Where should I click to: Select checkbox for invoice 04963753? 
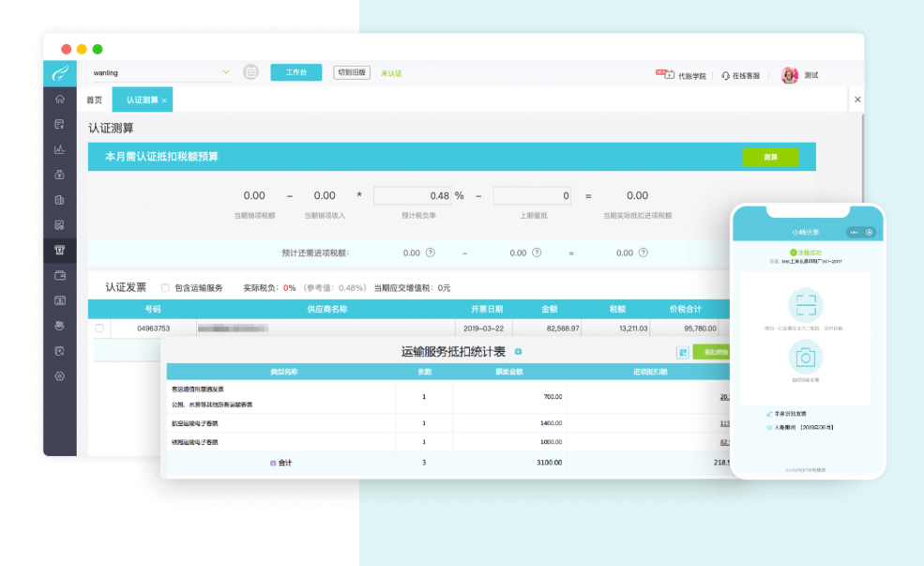99,329
